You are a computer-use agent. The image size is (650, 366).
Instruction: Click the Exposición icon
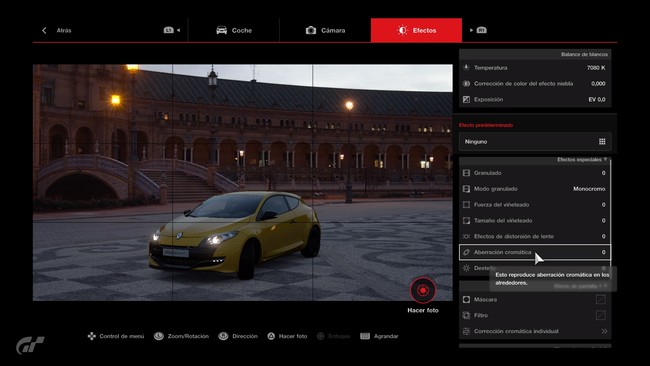[x=466, y=99]
